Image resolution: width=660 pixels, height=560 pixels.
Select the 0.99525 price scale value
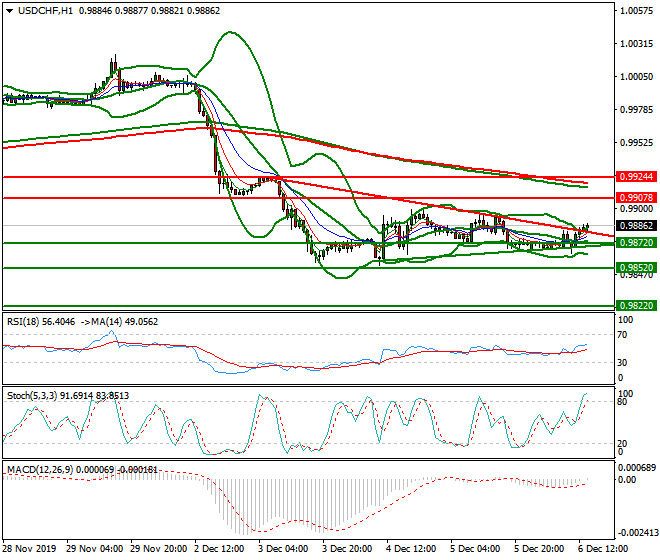[637, 143]
